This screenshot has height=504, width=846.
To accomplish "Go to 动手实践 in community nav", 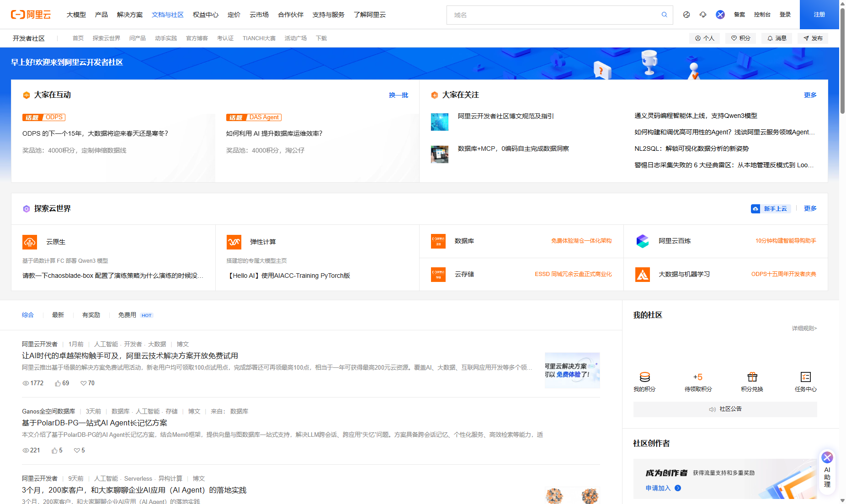I will coord(166,38).
